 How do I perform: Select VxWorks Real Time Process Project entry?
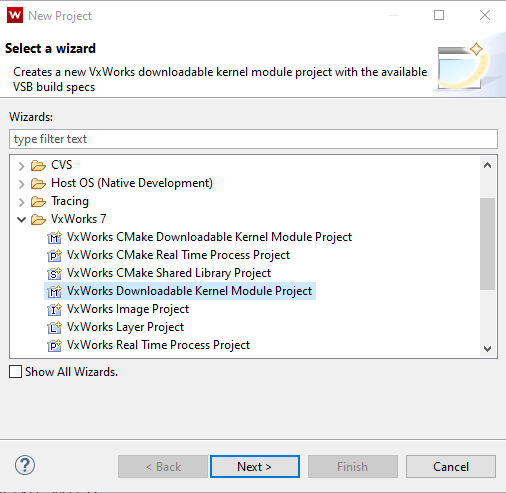coord(158,345)
